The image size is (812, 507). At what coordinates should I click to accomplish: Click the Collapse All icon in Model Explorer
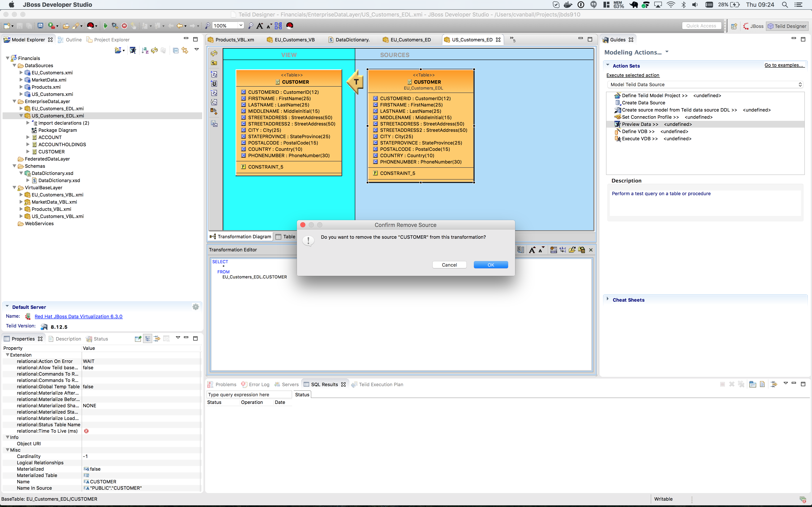(x=176, y=50)
